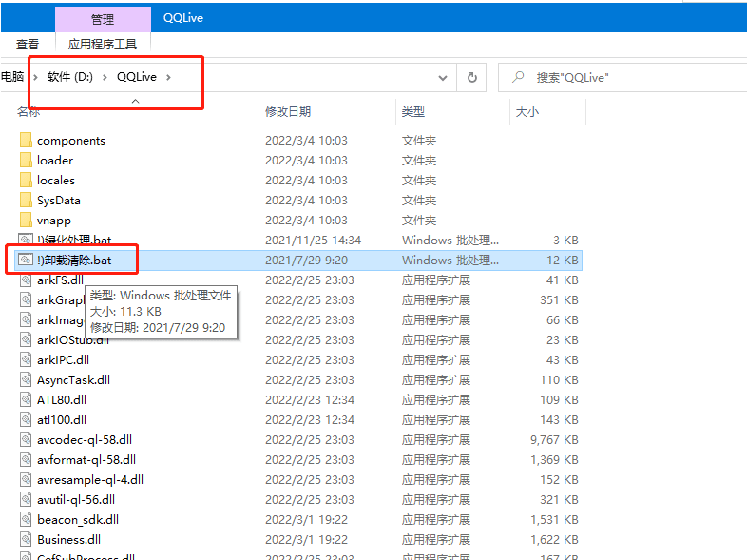The height and width of the screenshot is (560, 747).
Task: Sort by 名称 column header
Action: click(x=29, y=112)
